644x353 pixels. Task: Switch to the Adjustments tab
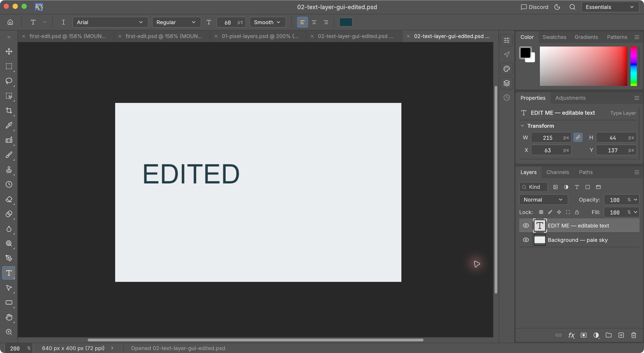pos(570,98)
